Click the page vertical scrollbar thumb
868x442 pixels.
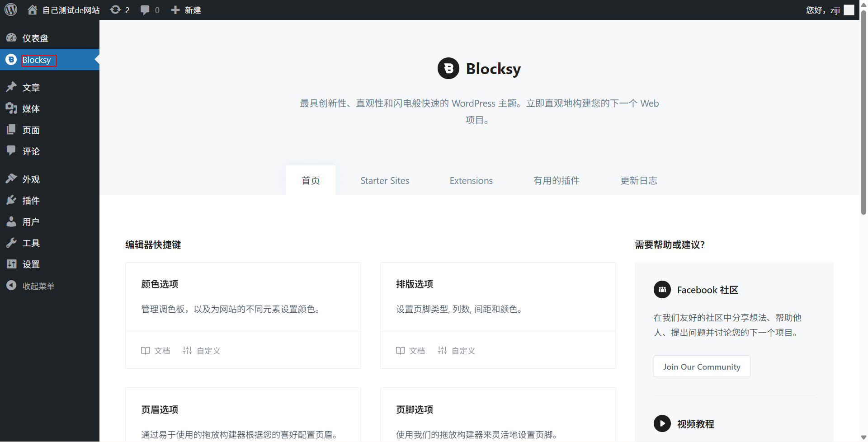[863, 112]
